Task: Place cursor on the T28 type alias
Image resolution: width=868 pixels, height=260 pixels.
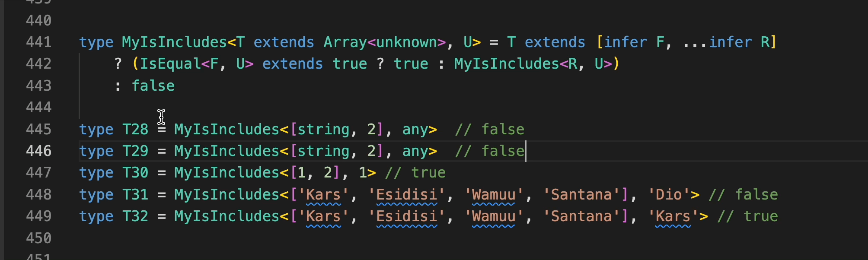Action: (x=135, y=129)
